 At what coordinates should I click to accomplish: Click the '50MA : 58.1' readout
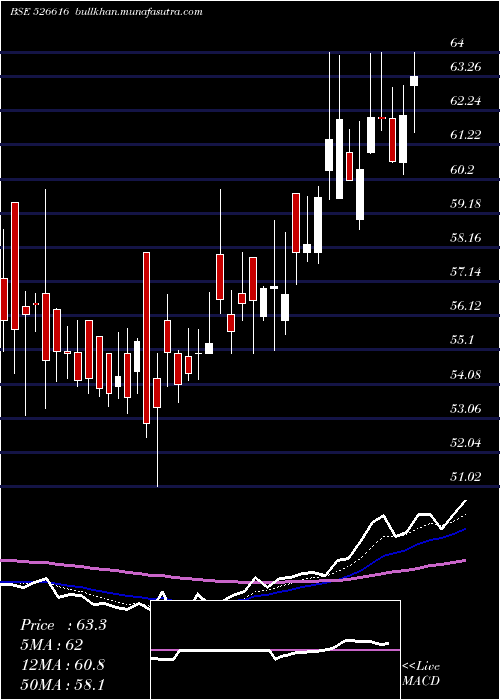pos(62,684)
